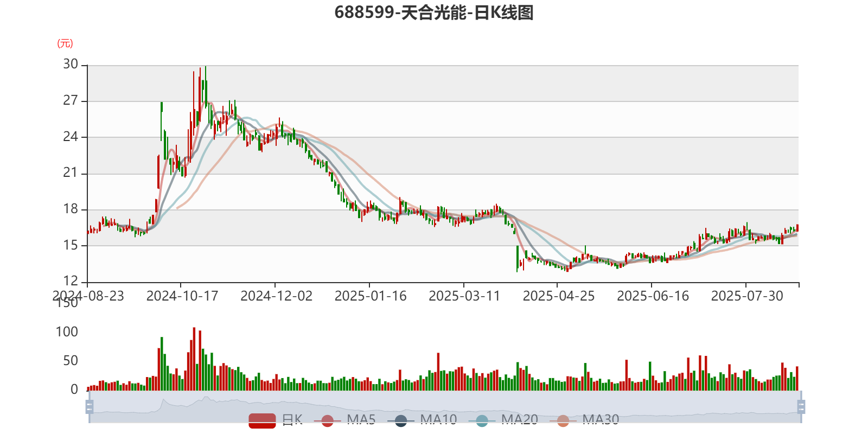868x434 pixels.
Task: Click the tallest red volume bar
Action: click(194, 359)
